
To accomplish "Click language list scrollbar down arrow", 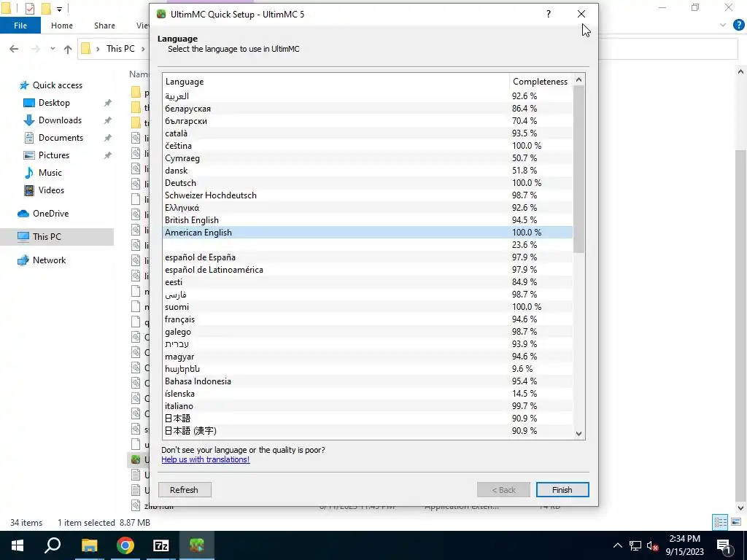I will point(578,433).
